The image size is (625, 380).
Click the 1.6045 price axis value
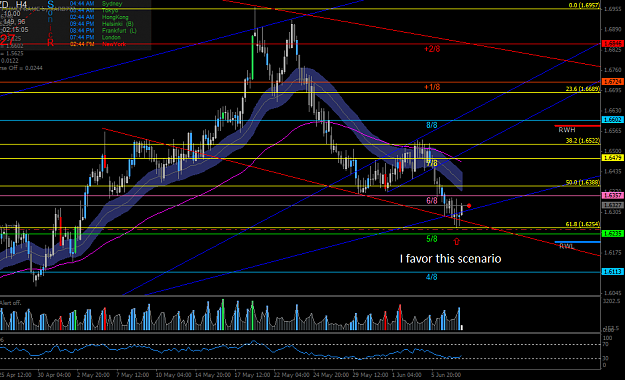[x=613, y=293]
